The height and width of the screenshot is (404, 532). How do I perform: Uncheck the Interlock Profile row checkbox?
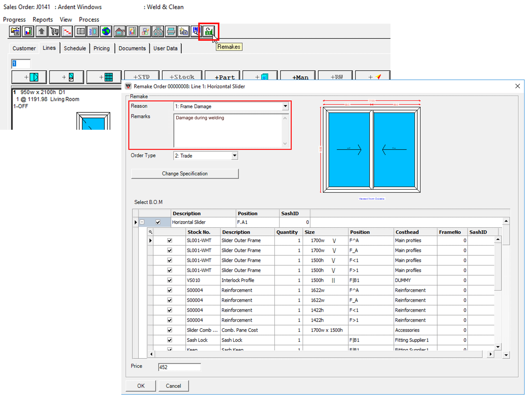pos(170,280)
